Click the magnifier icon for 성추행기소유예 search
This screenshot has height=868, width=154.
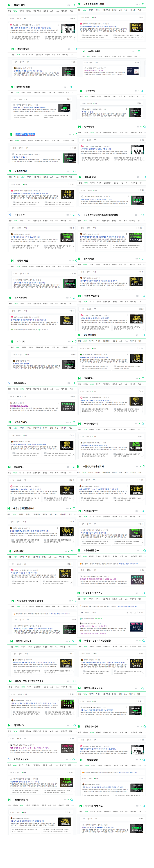[139, 52]
